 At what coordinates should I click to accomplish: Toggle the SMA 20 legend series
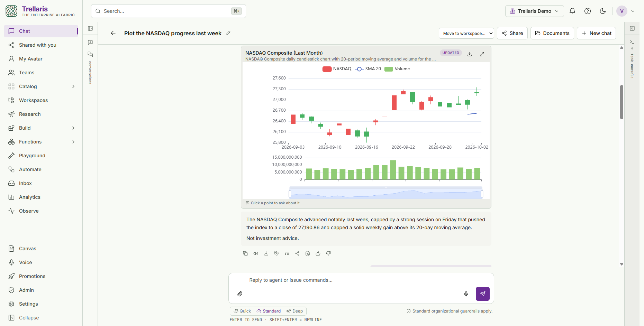coord(368,69)
